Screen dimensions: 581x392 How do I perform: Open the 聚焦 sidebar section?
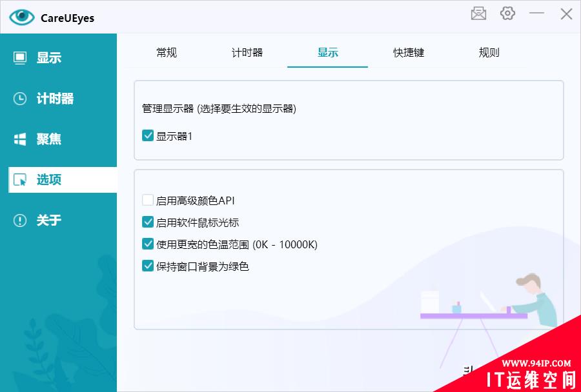pos(59,139)
